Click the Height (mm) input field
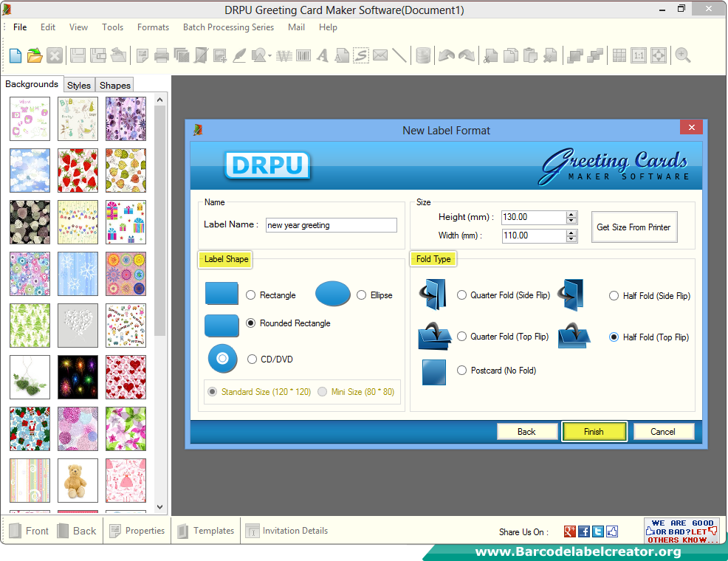This screenshot has height=561, width=728. click(534, 217)
